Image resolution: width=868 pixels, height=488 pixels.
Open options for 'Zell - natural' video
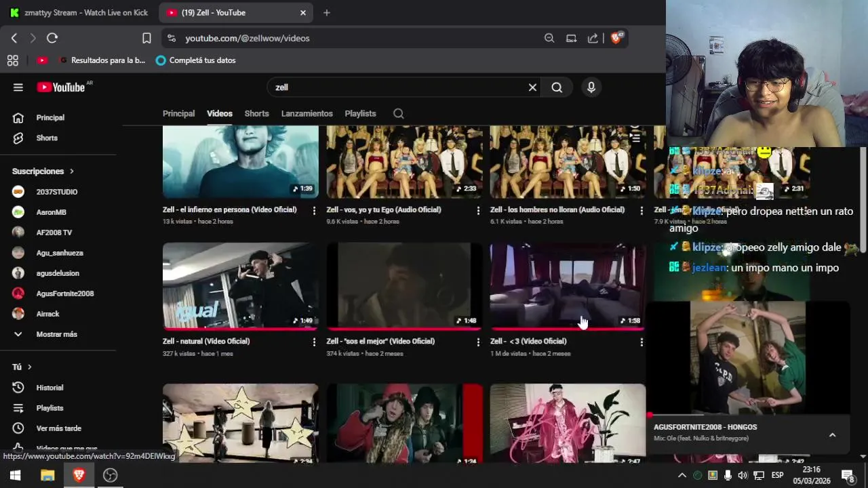tap(314, 342)
